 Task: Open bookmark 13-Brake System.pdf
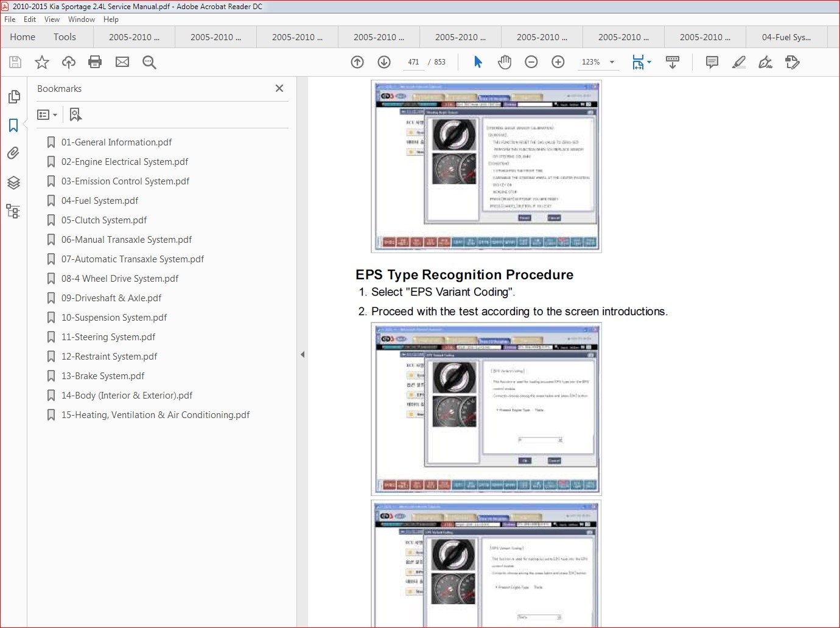102,376
